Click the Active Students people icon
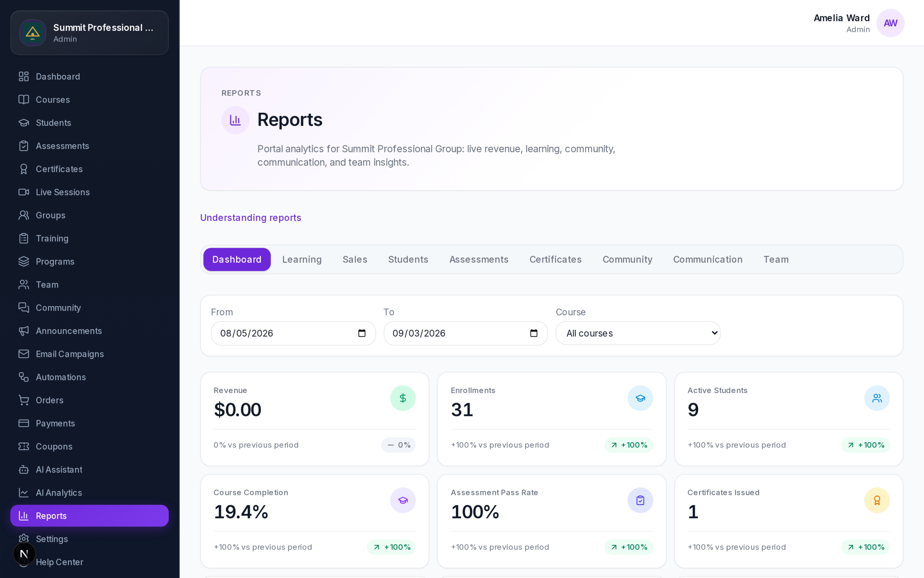The width and height of the screenshot is (924, 578). click(877, 398)
